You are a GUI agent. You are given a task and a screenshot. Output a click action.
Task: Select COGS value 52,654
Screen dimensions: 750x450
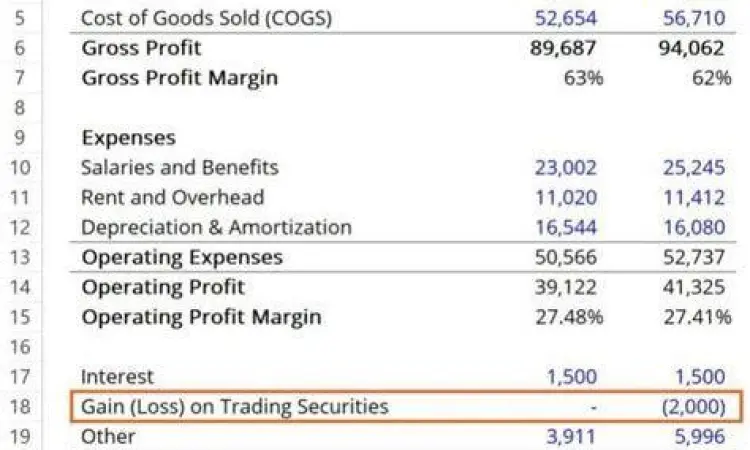pyautogui.click(x=566, y=18)
